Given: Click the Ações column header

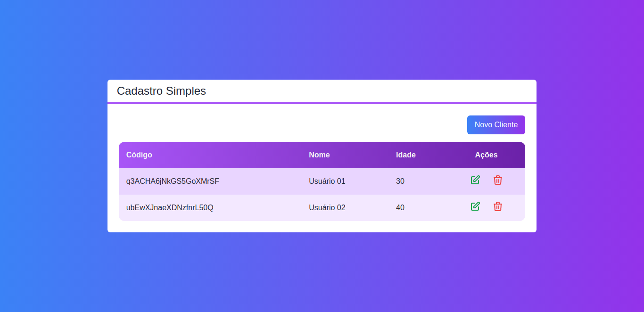Looking at the screenshot, I should [486, 155].
